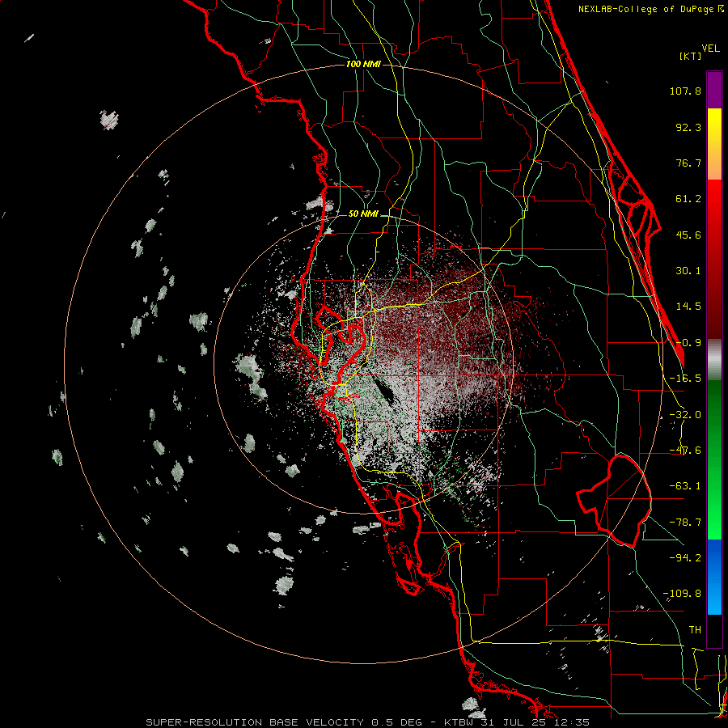Select the 61.2 value on velocity scale
This screenshot has width=728, height=728.
coord(688,199)
